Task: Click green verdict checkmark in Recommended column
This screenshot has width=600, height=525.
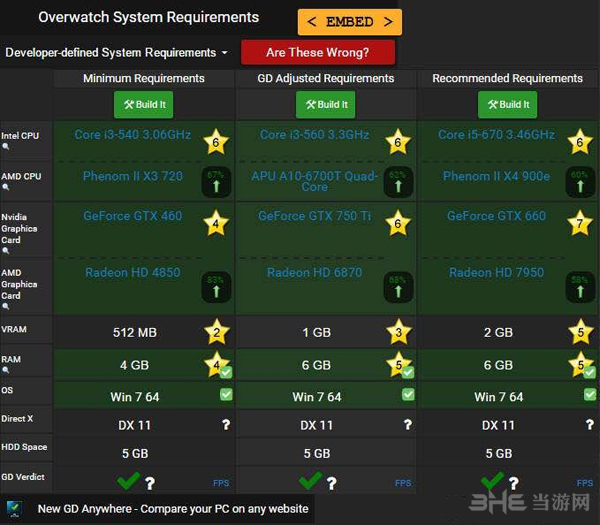Action: pos(492,481)
